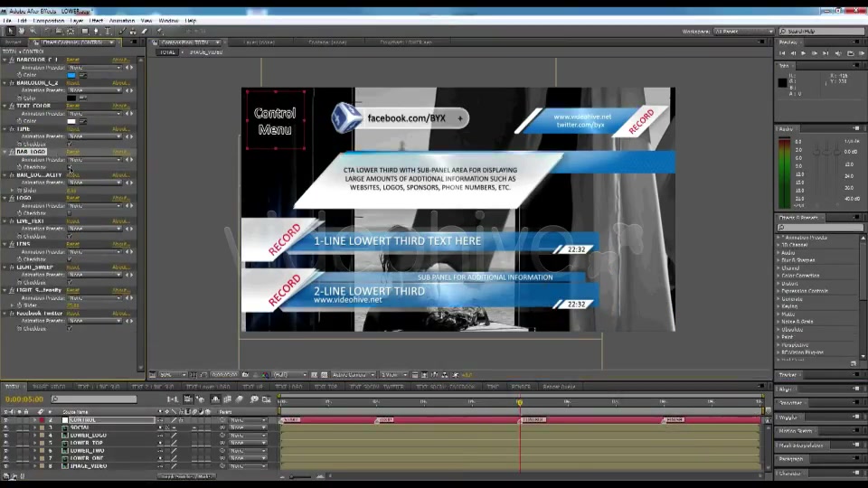Select the Clone Stamp tool
This screenshot has width=868, height=488.
coord(133,32)
